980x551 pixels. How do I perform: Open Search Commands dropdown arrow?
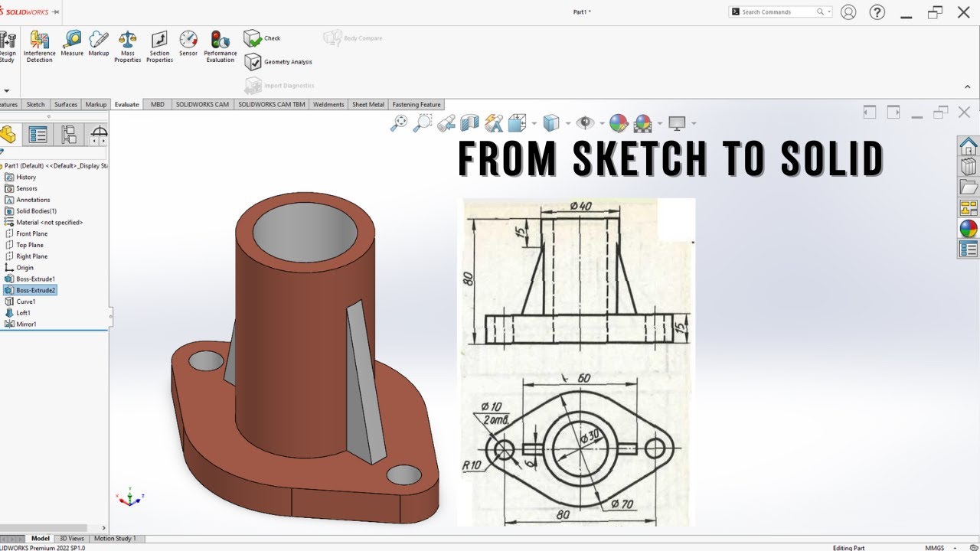click(x=828, y=12)
